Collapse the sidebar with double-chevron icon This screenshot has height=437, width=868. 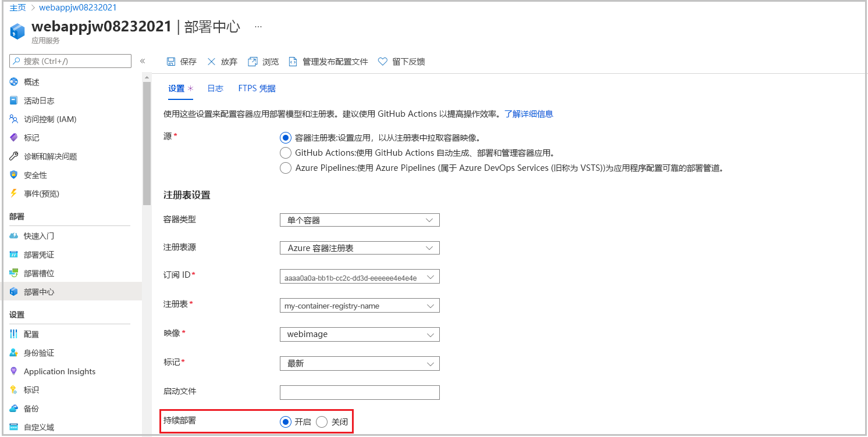143,61
